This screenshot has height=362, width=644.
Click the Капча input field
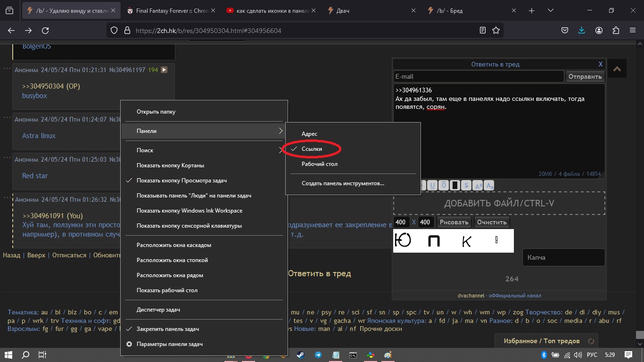[x=564, y=257]
